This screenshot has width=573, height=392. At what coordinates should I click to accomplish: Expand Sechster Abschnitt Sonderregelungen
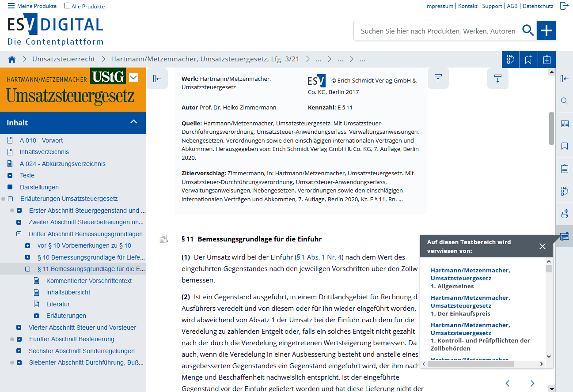click(x=19, y=351)
